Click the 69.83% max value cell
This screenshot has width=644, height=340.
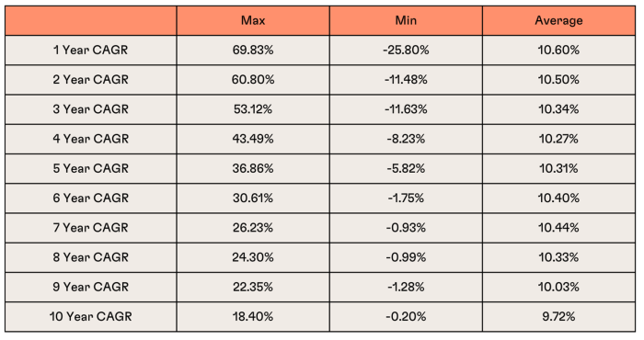[x=253, y=50]
